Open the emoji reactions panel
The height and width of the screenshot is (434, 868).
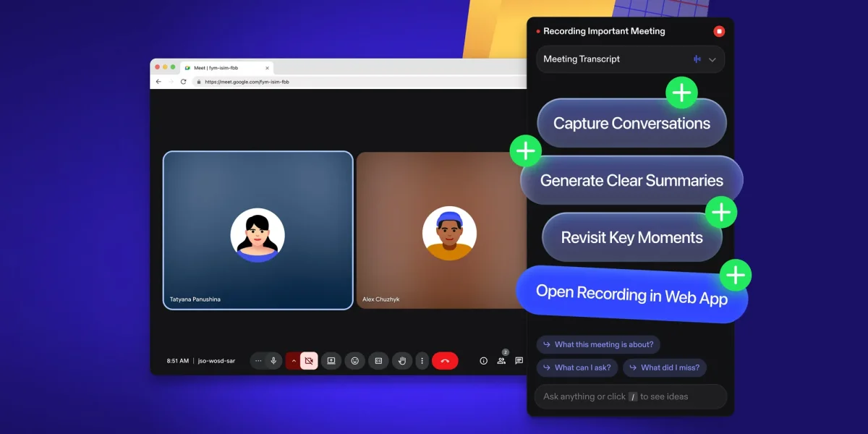(x=354, y=360)
